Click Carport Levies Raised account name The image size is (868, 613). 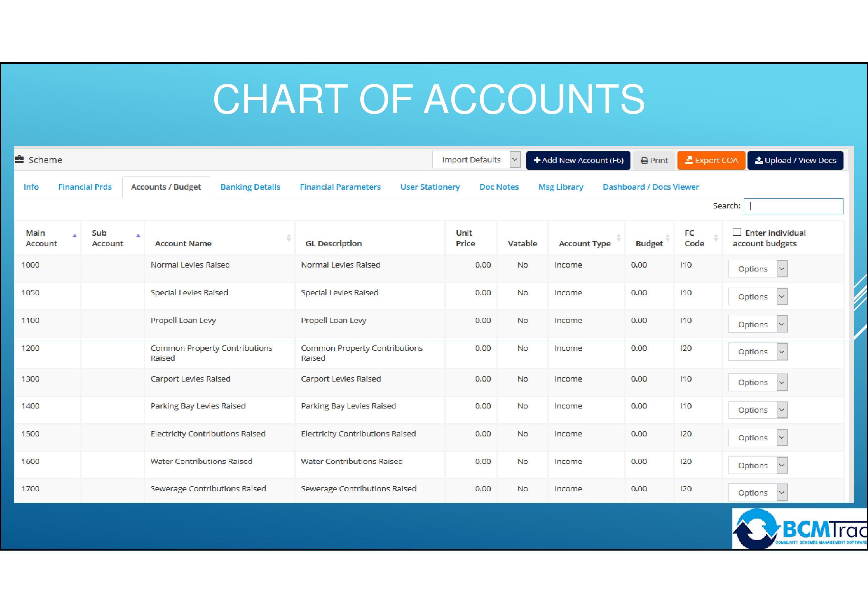(x=191, y=379)
